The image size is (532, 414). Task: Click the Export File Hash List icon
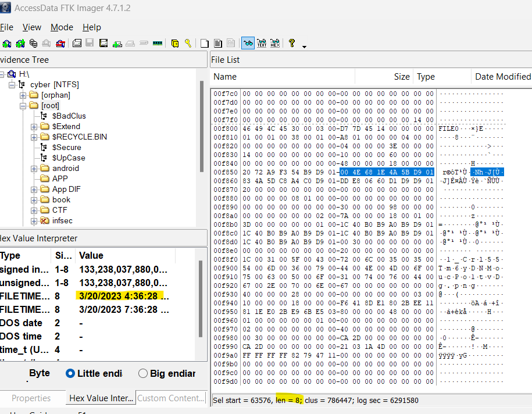tap(218, 44)
